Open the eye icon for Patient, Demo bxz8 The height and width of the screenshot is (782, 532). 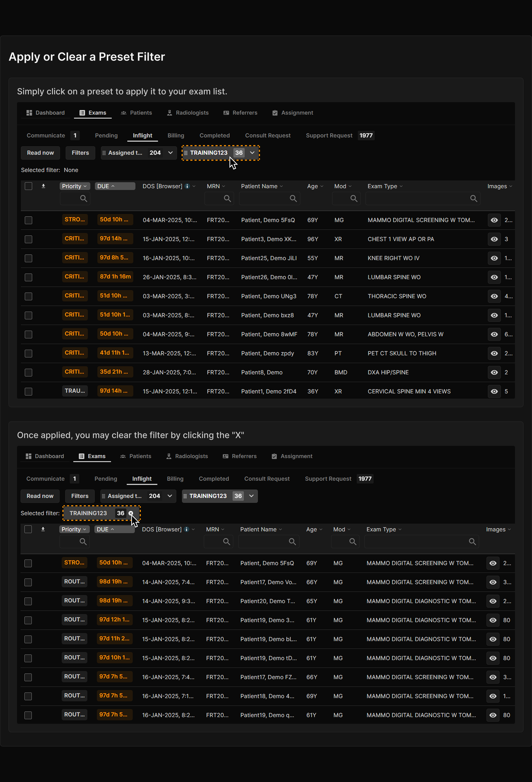(494, 315)
